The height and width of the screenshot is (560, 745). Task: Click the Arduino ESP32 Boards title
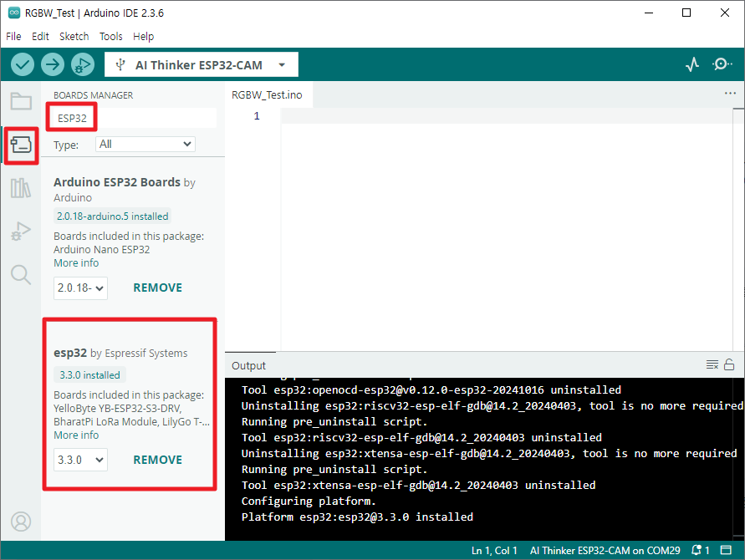117,182
